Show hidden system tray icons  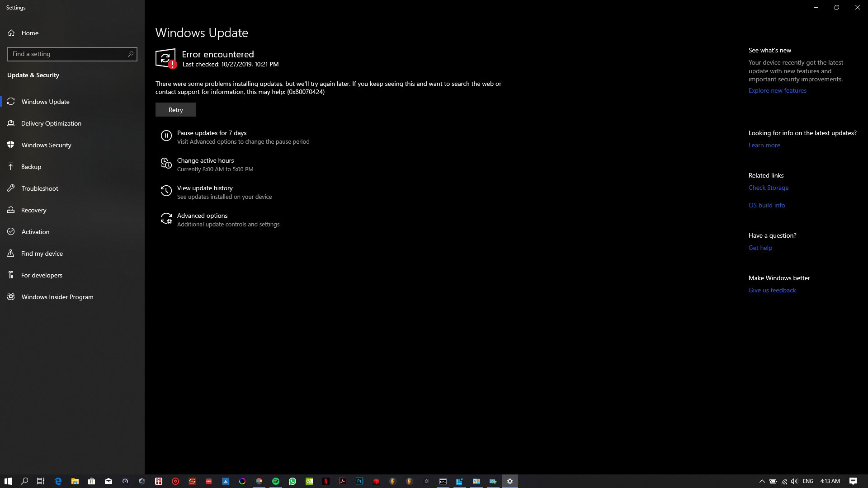[762, 481]
